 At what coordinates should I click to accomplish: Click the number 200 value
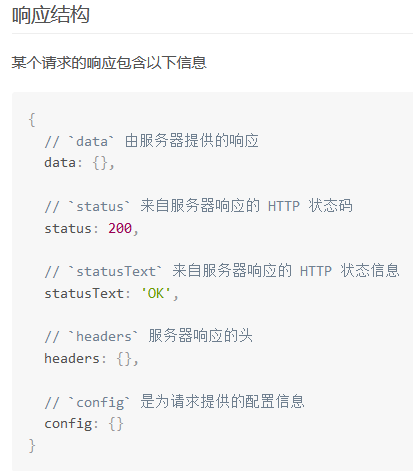[x=120, y=228]
